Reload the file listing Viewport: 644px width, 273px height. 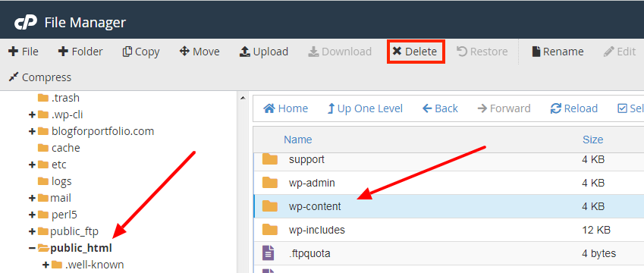[573, 108]
